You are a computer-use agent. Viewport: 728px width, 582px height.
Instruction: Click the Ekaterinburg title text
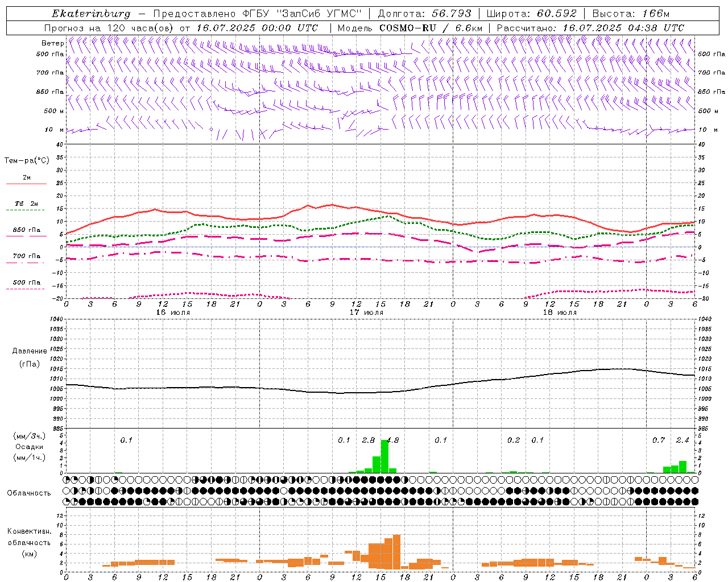91,14
